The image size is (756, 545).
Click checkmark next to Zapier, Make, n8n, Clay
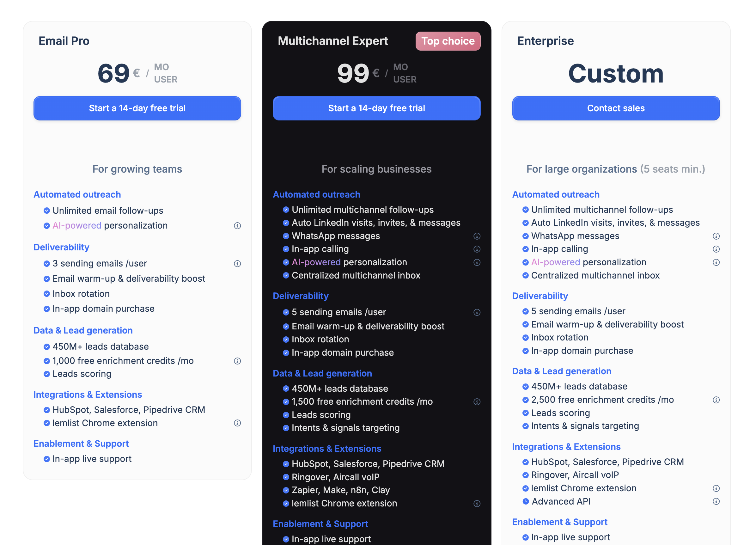pyautogui.click(x=286, y=490)
